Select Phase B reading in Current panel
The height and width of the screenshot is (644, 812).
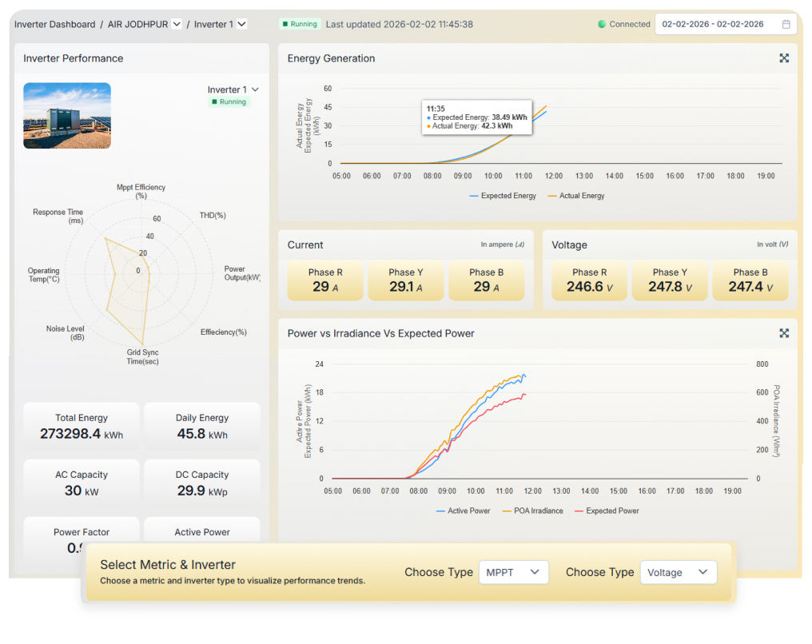pos(487,280)
